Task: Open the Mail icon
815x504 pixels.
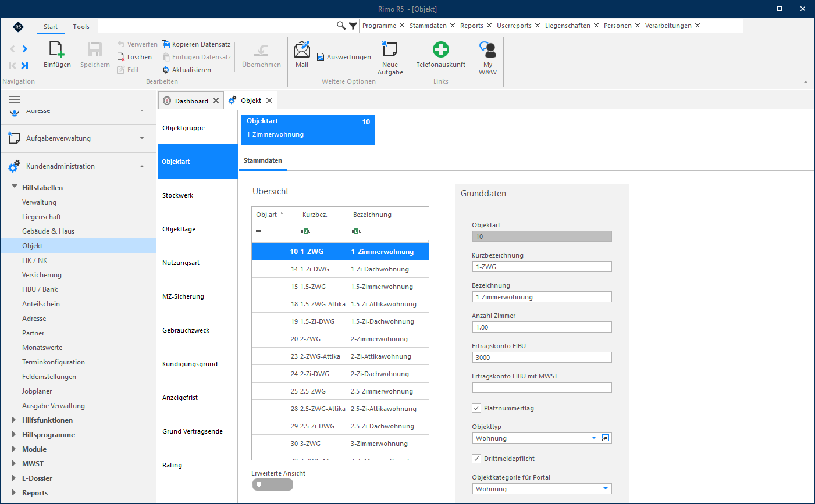Action: pyautogui.click(x=302, y=49)
